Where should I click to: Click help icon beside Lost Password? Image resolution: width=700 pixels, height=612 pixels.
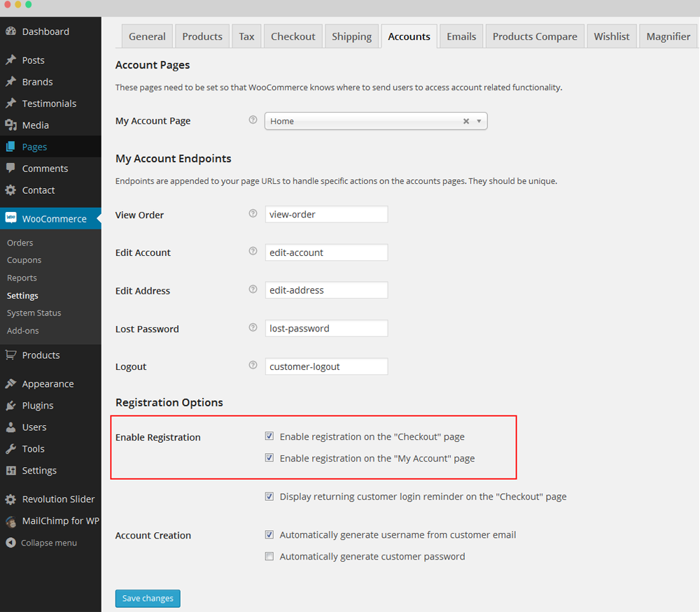pos(253,328)
